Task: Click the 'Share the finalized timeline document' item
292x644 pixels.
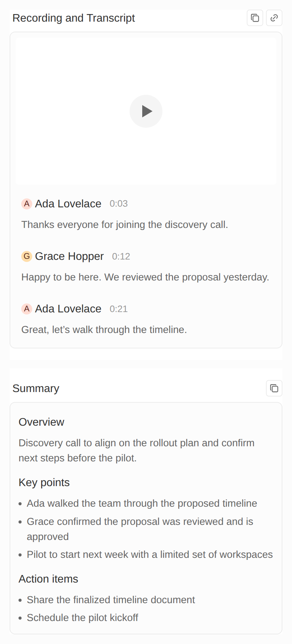Action: 111,600
